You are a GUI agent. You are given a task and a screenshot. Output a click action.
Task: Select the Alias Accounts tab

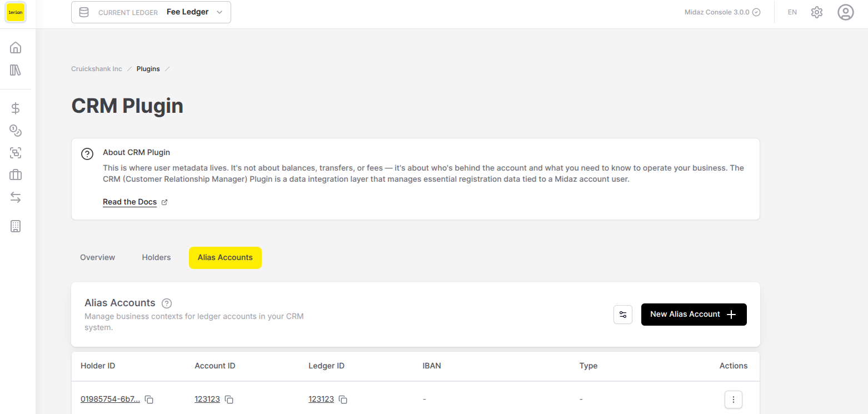coord(225,258)
